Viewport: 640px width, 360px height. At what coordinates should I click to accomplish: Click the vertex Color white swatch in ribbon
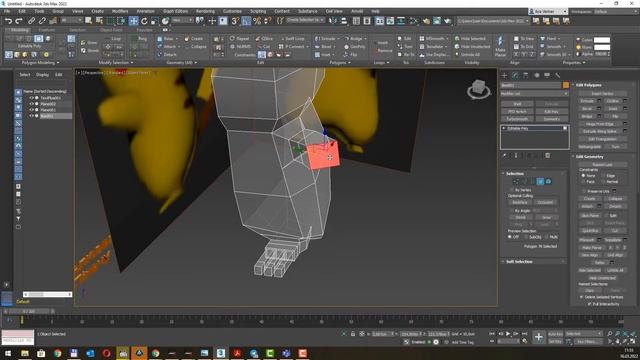point(602,40)
